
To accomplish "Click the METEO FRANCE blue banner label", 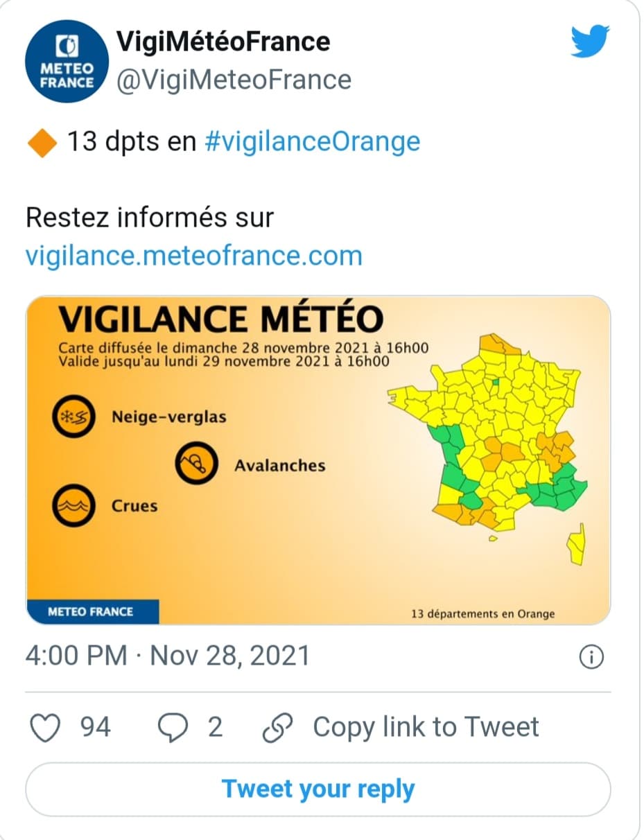I will coord(92,612).
